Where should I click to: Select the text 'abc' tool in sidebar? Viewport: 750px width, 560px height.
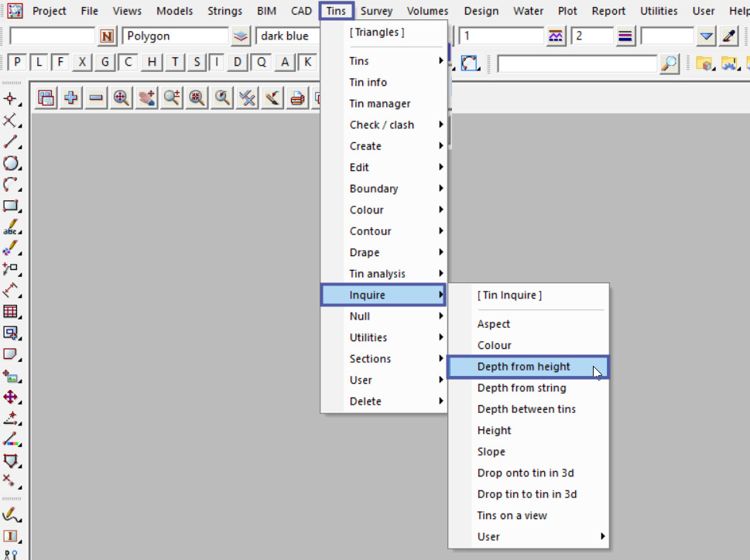(x=11, y=228)
